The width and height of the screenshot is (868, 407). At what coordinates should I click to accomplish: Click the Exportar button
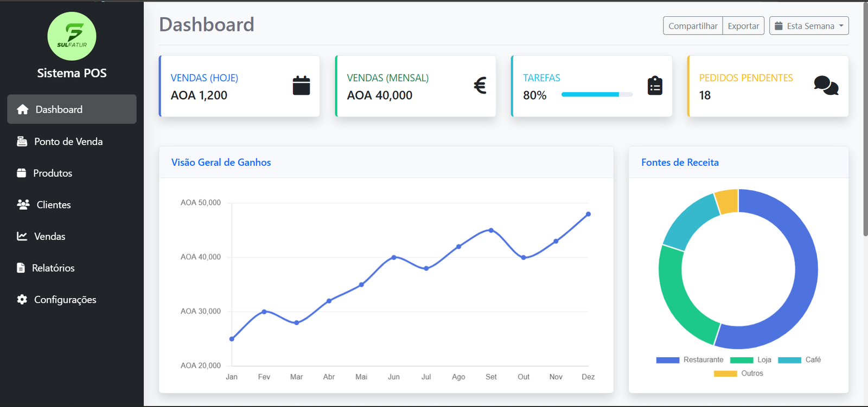(743, 25)
